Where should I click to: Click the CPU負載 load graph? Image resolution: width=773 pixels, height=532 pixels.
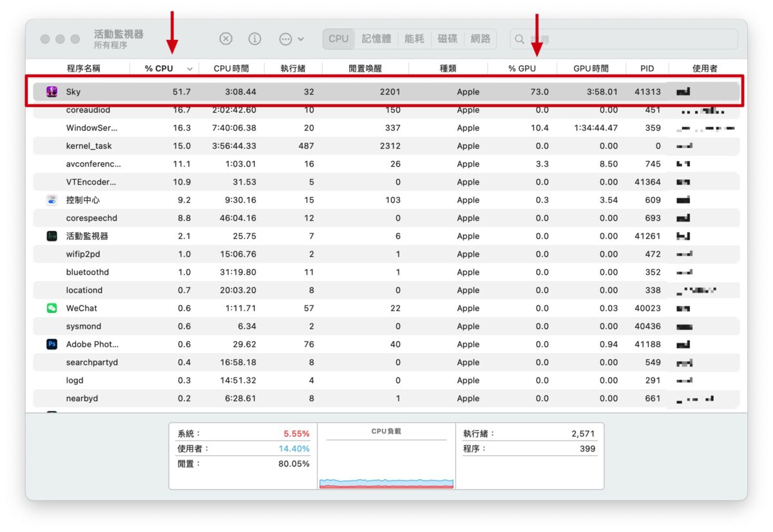click(386, 461)
